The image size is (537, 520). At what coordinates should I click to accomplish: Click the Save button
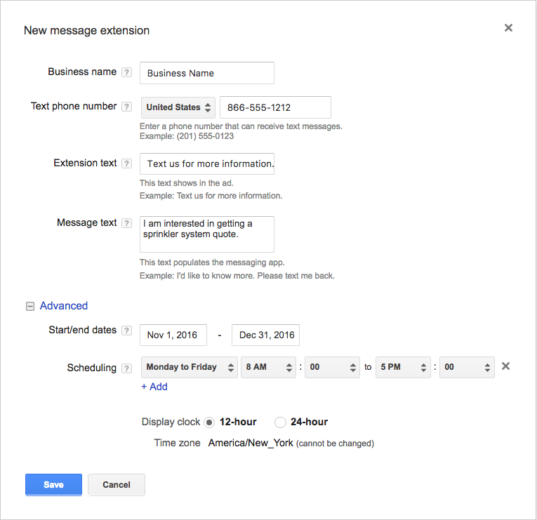(53, 485)
